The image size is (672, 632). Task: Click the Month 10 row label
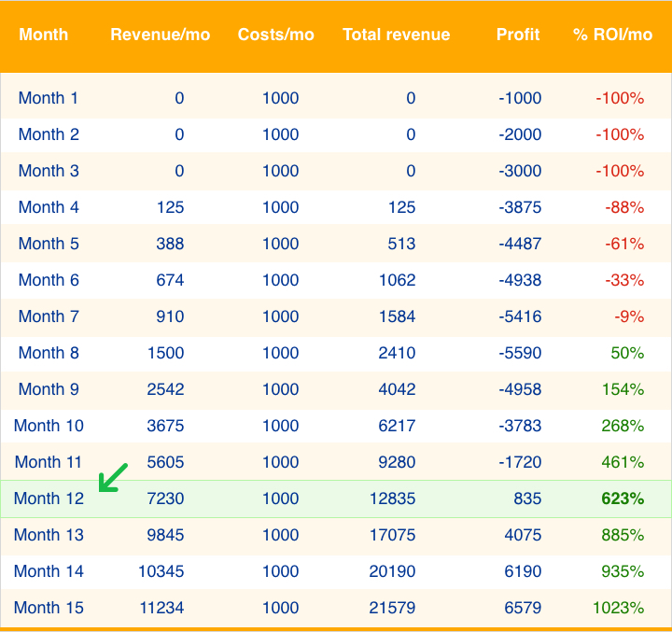(49, 426)
